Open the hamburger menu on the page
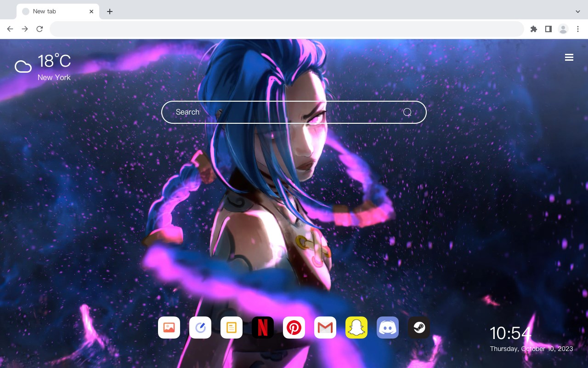Viewport: 588px width, 368px height. click(x=569, y=57)
